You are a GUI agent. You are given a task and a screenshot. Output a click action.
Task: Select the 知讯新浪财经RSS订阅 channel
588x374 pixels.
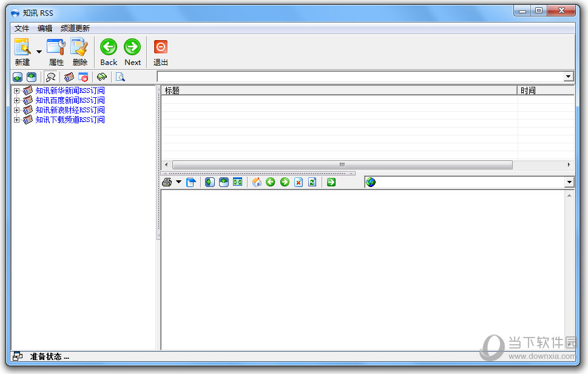click(70, 110)
